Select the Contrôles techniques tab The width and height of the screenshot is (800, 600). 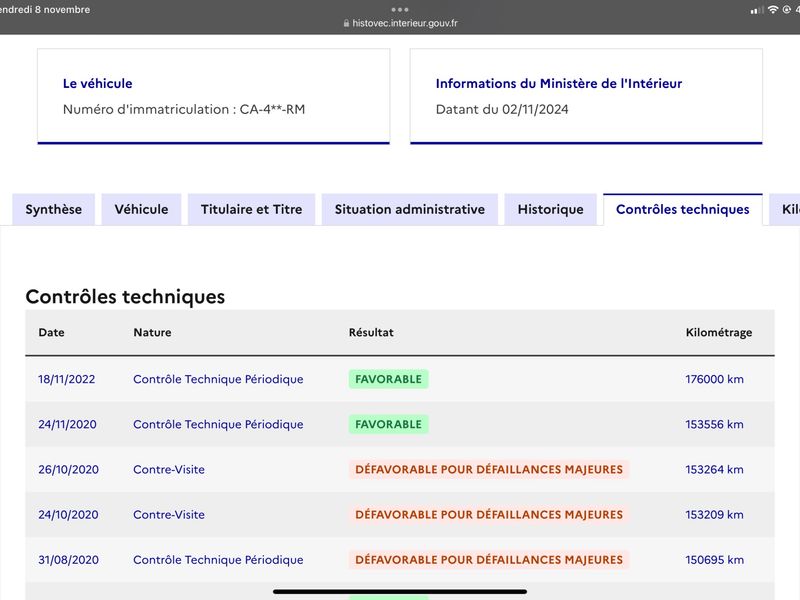(x=683, y=210)
